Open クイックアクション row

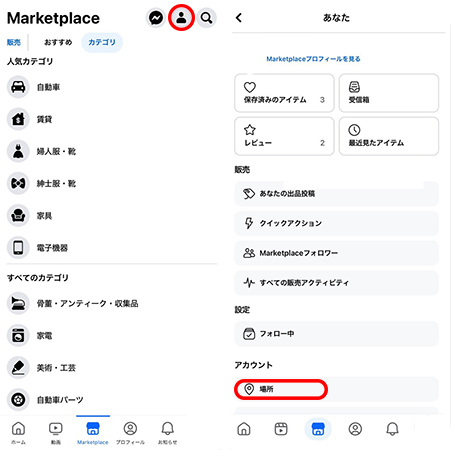click(337, 223)
